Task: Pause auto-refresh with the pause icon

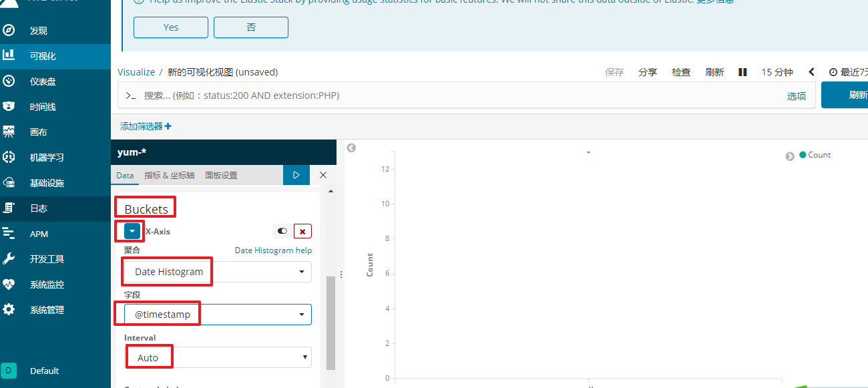Action: [742, 72]
